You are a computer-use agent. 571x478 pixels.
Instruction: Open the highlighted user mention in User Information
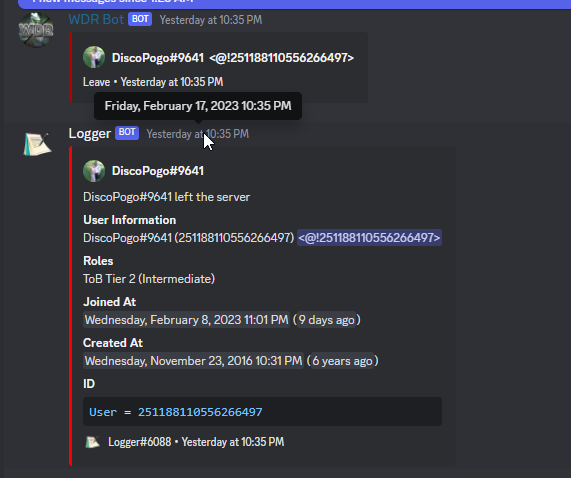pos(369,238)
